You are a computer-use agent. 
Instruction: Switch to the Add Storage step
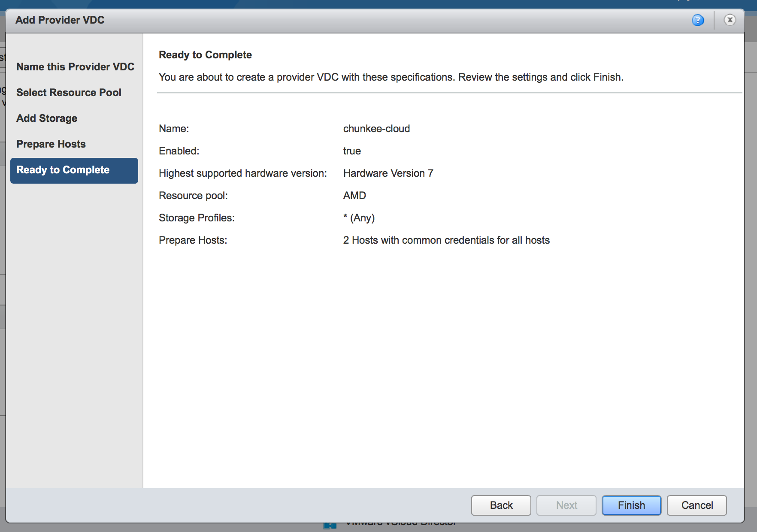point(47,118)
